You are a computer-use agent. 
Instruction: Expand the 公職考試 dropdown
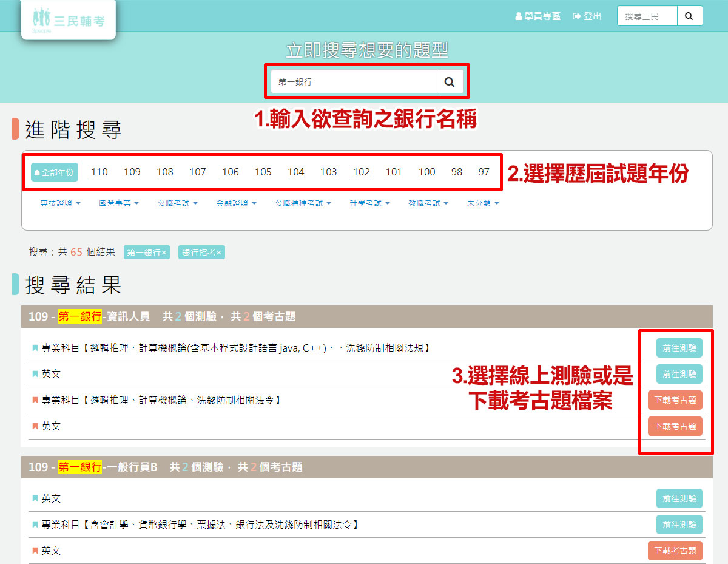click(x=178, y=203)
